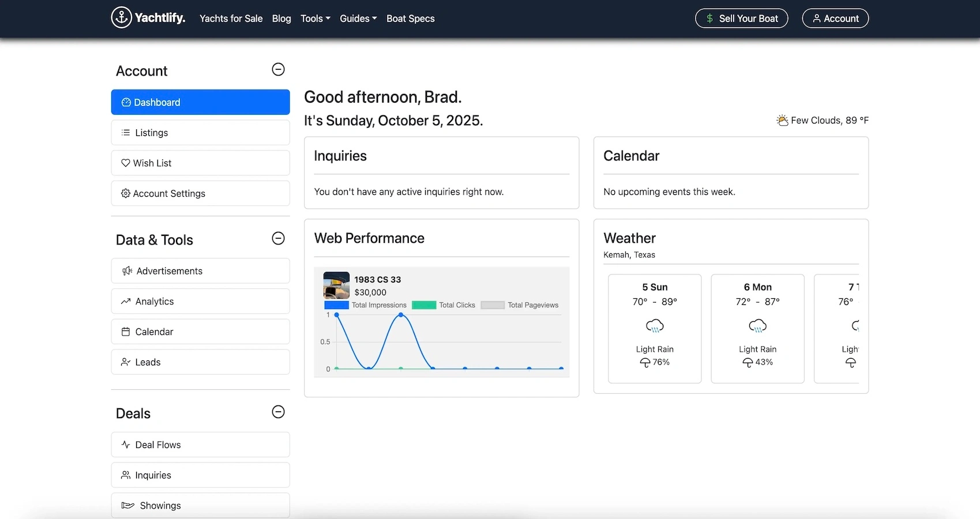Click the heart icon beside Wish List
The width and height of the screenshot is (980, 519).
125,163
